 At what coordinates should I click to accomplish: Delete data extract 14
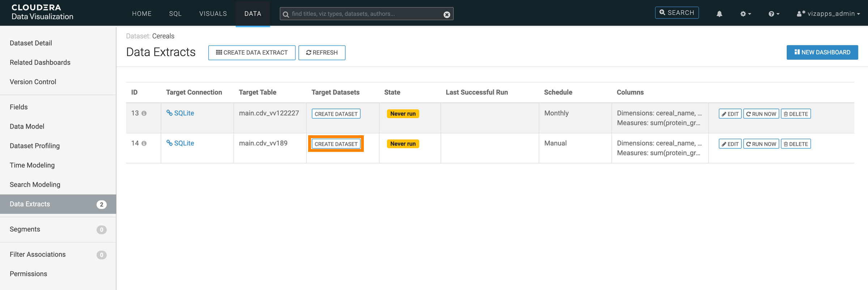pos(796,144)
